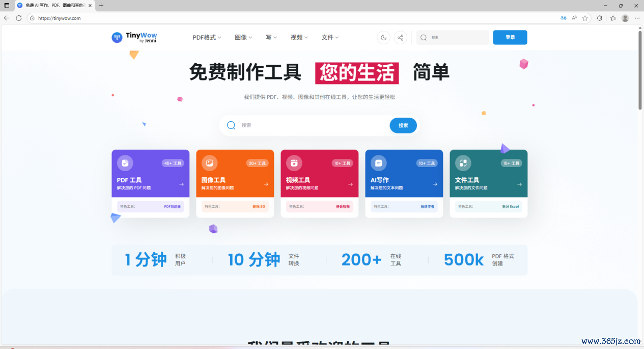Open the 文件 navigation menu
The image size is (644, 349).
tap(330, 38)
